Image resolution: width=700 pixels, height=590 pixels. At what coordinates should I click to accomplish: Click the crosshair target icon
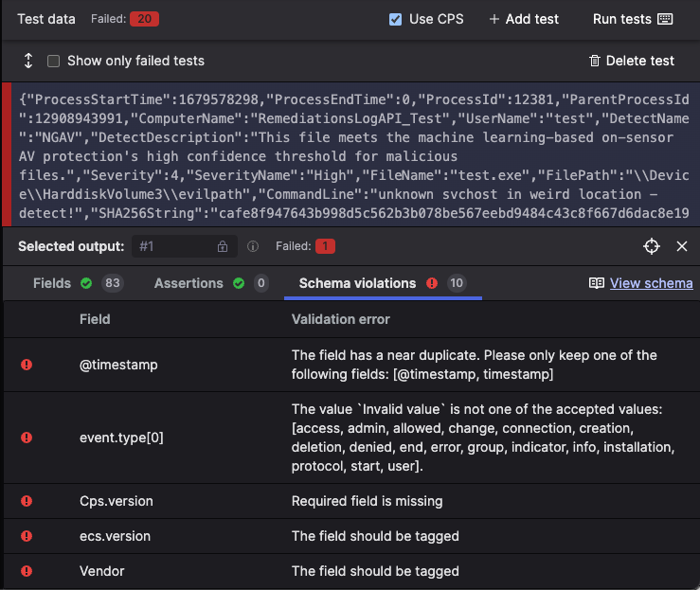(651, 246)
